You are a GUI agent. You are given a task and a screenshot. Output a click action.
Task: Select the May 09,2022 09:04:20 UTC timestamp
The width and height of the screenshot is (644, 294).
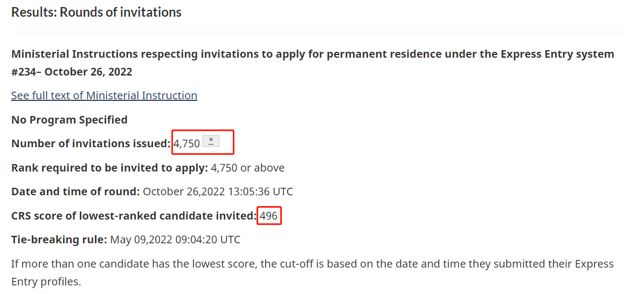coord(175,240)
